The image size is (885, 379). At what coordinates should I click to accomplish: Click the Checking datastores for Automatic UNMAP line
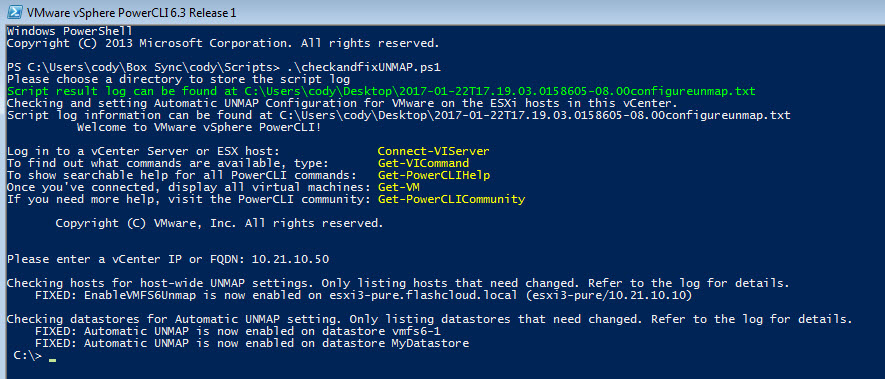[430, 319]
